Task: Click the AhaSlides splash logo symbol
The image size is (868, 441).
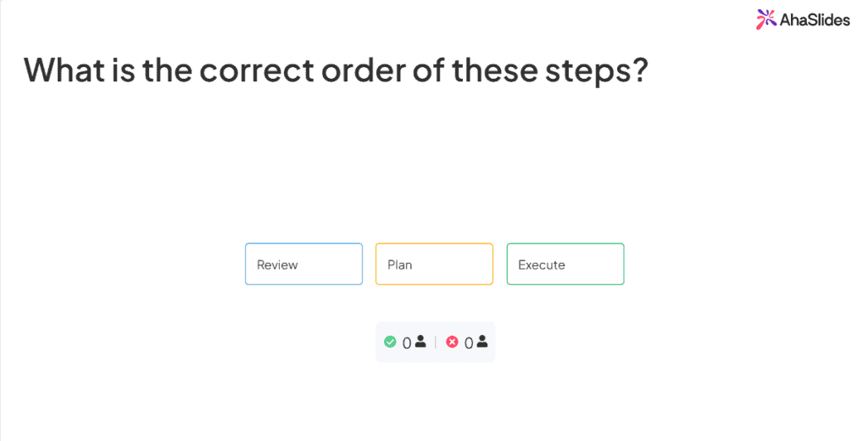Action: point(766,20)
